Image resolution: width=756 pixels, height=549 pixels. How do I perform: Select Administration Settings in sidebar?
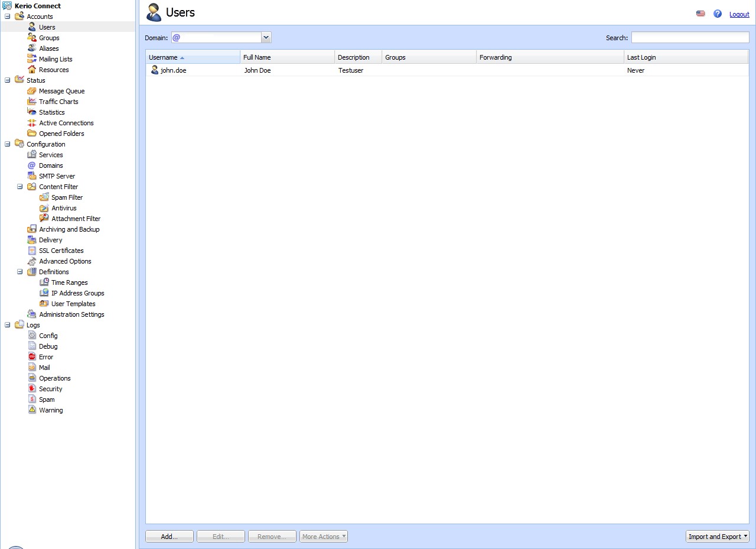(x=71, y=314)
